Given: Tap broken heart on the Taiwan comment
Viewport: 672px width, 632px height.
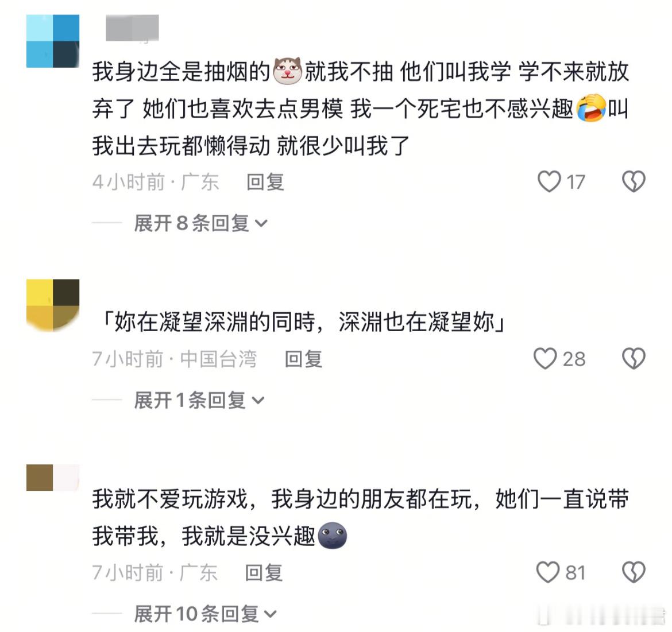Looking at the screenshot, I should pyautogui.click(x=634, y=358).
